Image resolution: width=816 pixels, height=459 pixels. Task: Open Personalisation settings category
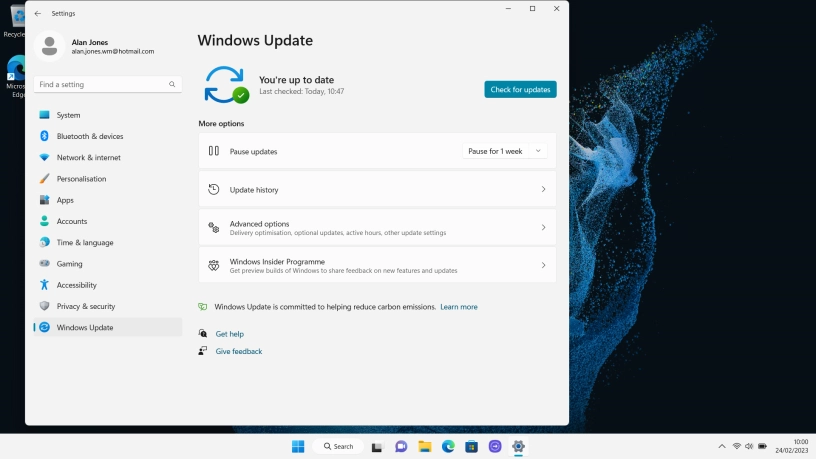coord(81,179)
